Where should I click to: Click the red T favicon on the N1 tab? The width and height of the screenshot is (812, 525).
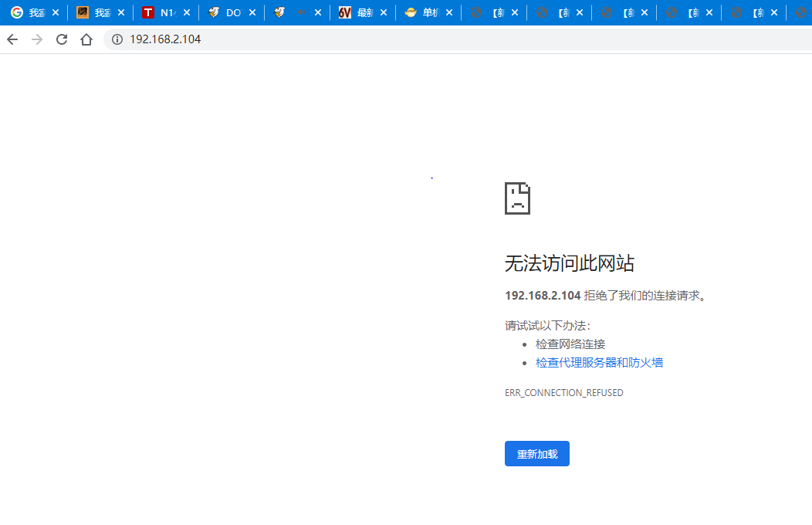click(147, 12)
